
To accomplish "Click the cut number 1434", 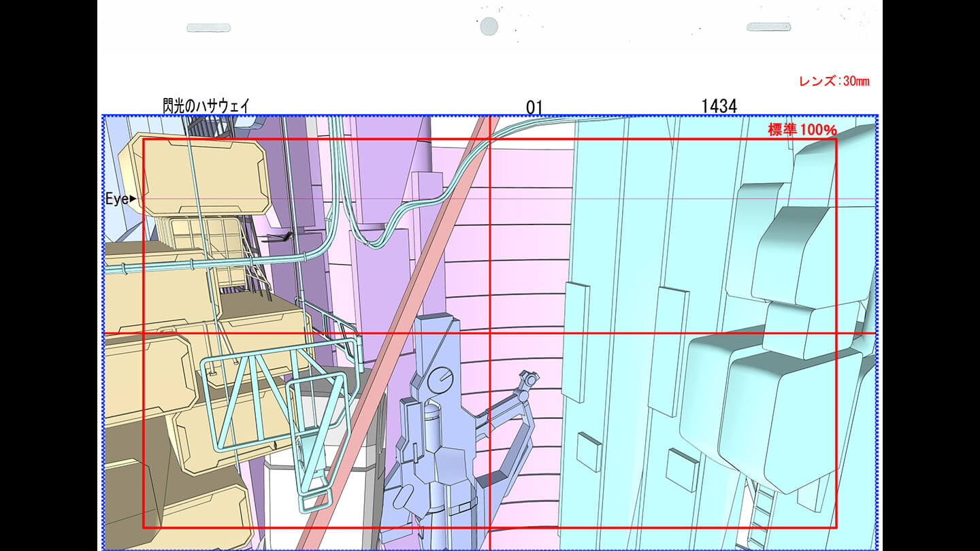I will (x=719, y=106).
